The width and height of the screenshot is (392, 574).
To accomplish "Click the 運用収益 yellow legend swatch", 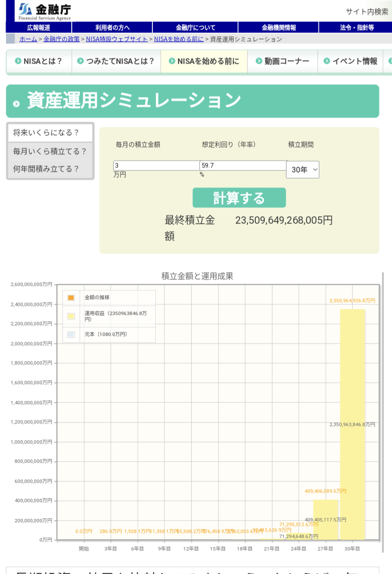I will click(x=71, y=316).
